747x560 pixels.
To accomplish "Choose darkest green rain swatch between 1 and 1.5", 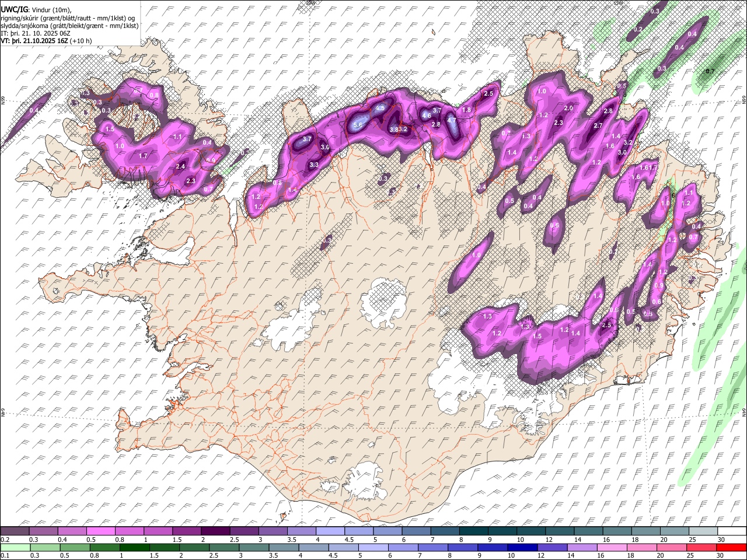I will point(135,547).
